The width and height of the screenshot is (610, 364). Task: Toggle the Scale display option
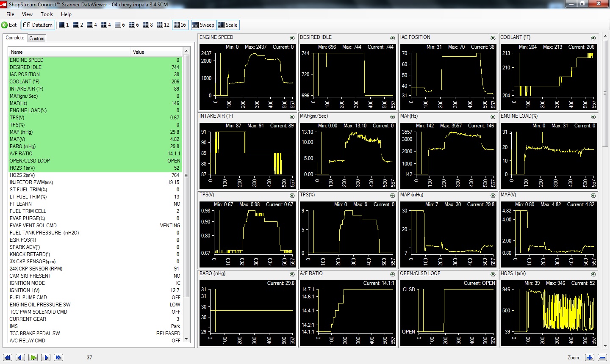[228, 25]
